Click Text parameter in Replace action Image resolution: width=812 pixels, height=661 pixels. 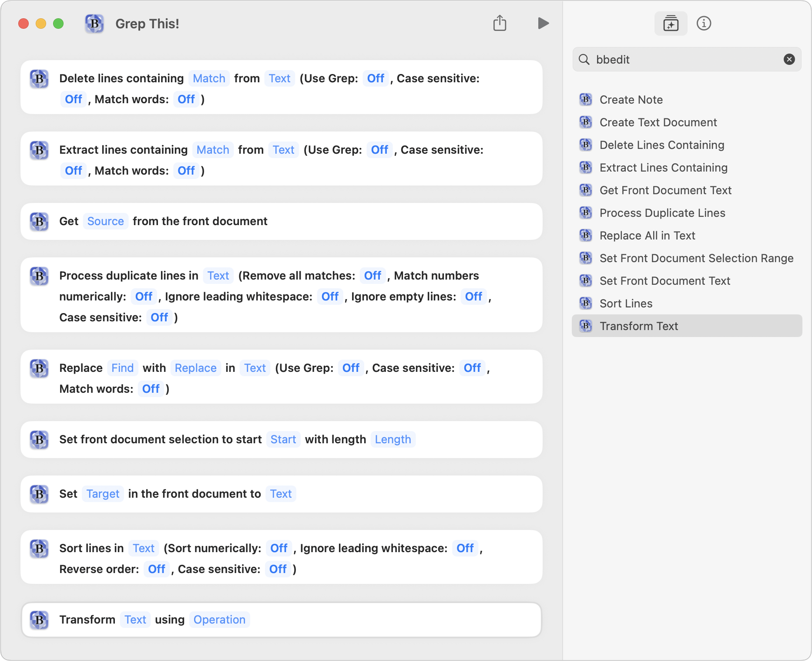click(255, 368)
